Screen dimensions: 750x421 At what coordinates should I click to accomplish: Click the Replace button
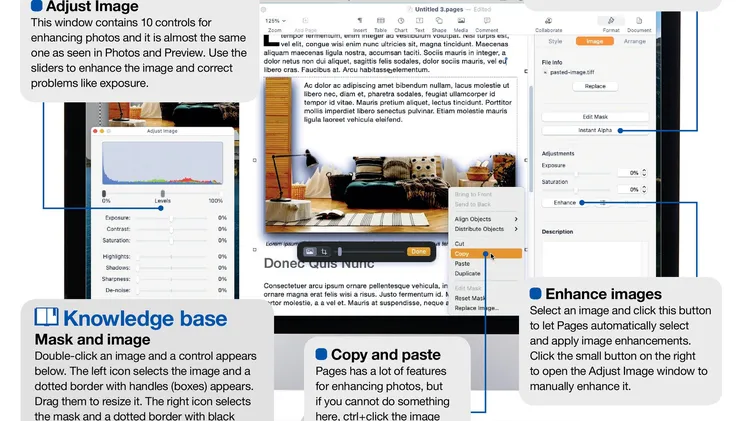point(595,87)
